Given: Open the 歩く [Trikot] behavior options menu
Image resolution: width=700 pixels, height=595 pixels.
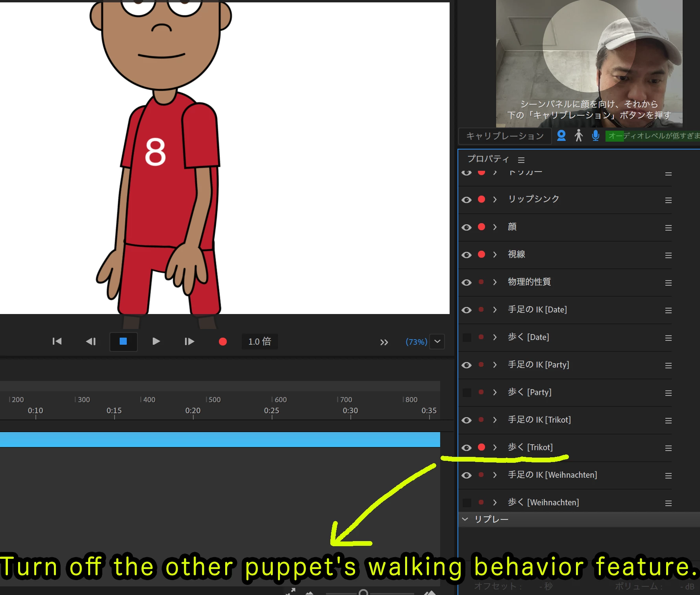Looking at the screenshot, I should (x=668, y=448).
